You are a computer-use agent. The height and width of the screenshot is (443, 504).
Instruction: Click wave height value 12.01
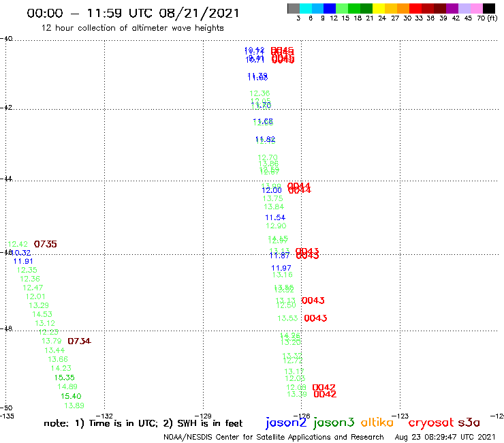35,296
